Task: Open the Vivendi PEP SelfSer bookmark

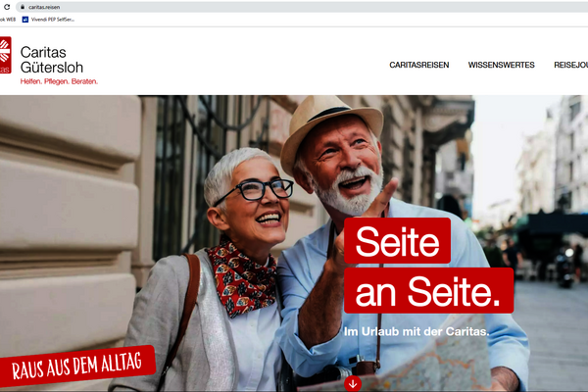Action: click(x=49, y=20)
